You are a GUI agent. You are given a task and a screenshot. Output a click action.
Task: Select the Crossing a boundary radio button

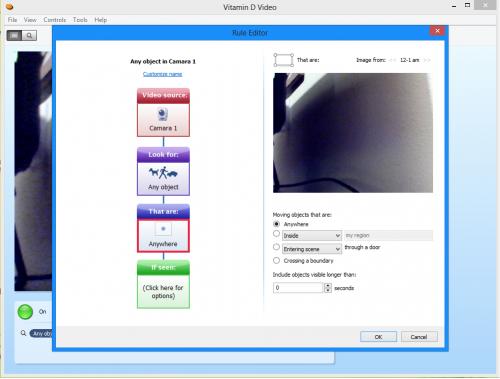(276, 260)
